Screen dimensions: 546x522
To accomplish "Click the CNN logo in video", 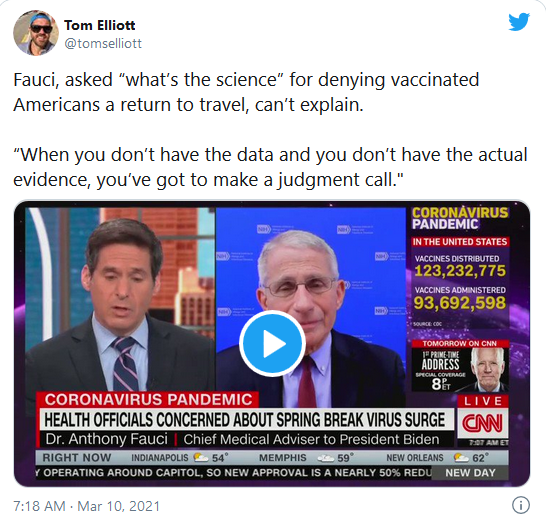I will point(483,423).
